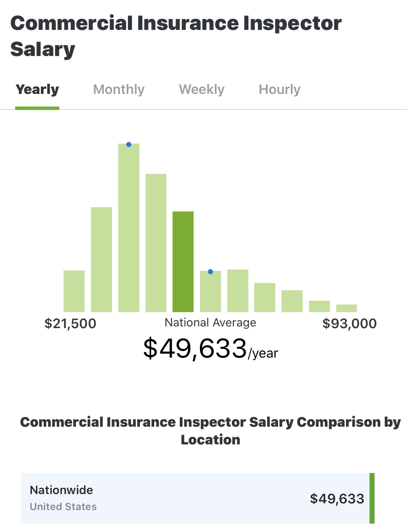Click the green strip on the Nationwide row edge

pyautogui.click(x=372, y=498)
